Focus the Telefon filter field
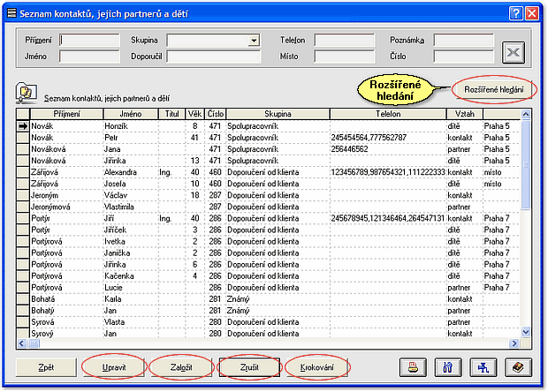This screenshot has height=392, width=548. coord(345,40)
